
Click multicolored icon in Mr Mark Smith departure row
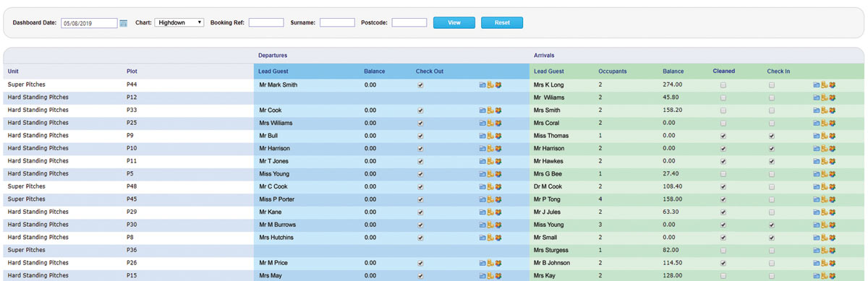pos(498,85)
